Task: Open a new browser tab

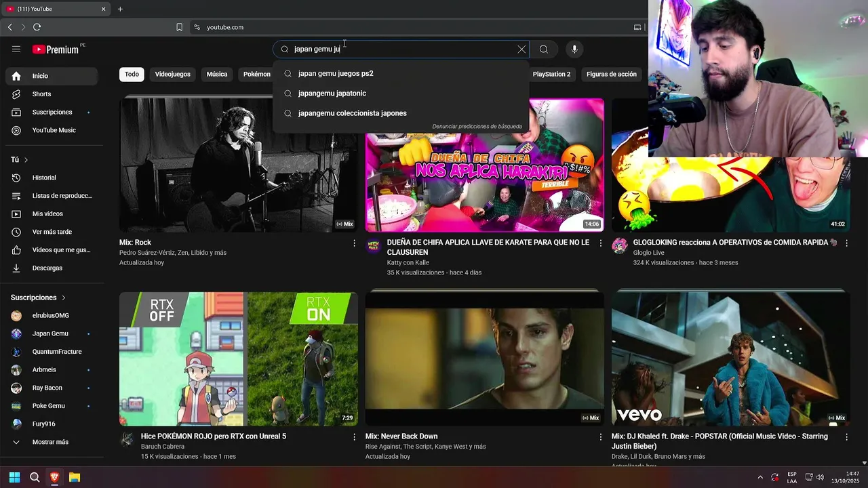Action: point(120,9)
